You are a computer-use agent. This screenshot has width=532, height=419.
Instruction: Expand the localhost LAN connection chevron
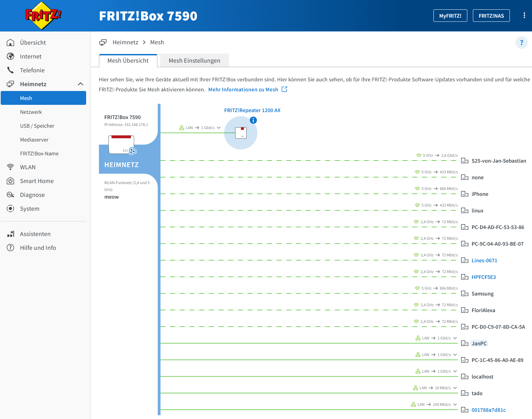click(x=455, y=371)
